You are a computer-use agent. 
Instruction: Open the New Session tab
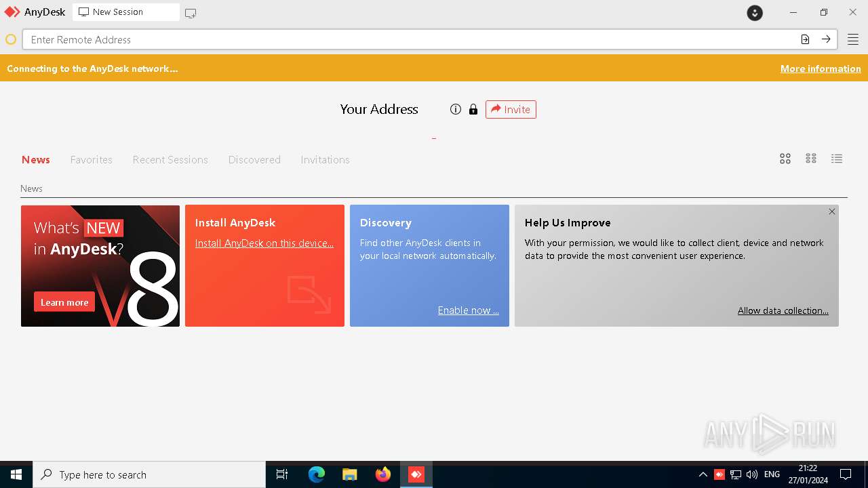[126, 12]
